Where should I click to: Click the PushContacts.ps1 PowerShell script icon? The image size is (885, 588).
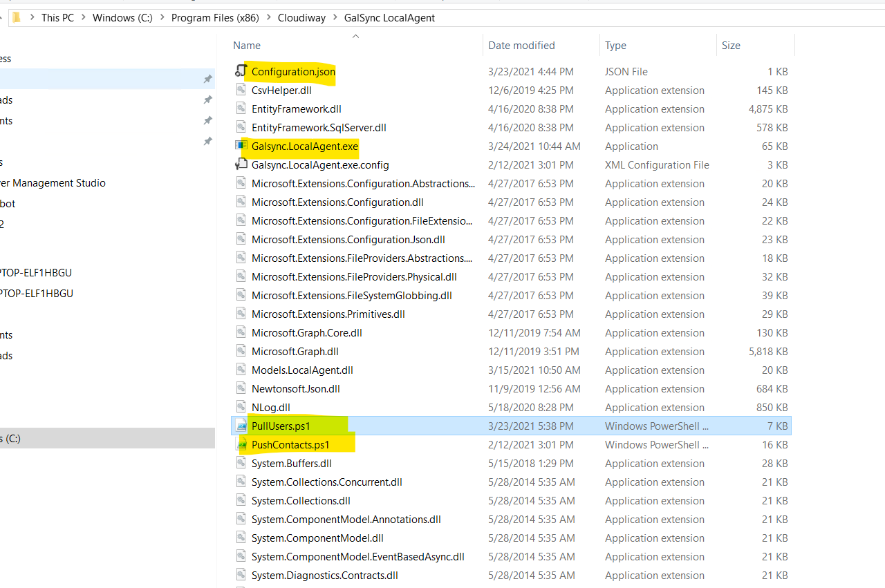[x=241, y=444]
